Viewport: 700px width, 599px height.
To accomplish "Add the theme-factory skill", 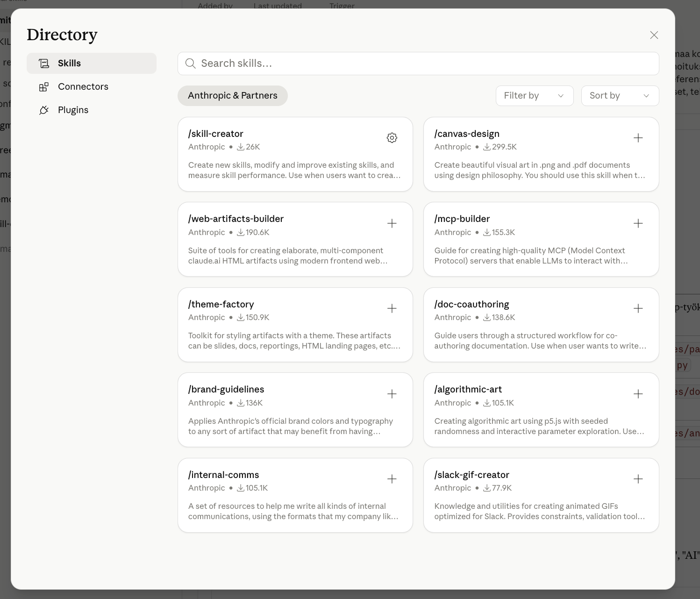I will 392,308.
